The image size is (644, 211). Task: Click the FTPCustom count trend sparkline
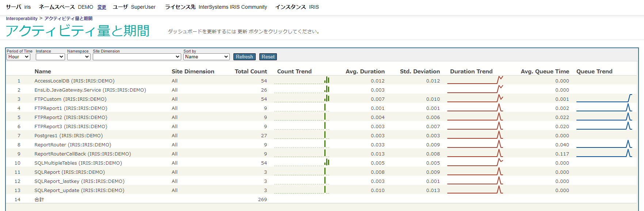302,99
